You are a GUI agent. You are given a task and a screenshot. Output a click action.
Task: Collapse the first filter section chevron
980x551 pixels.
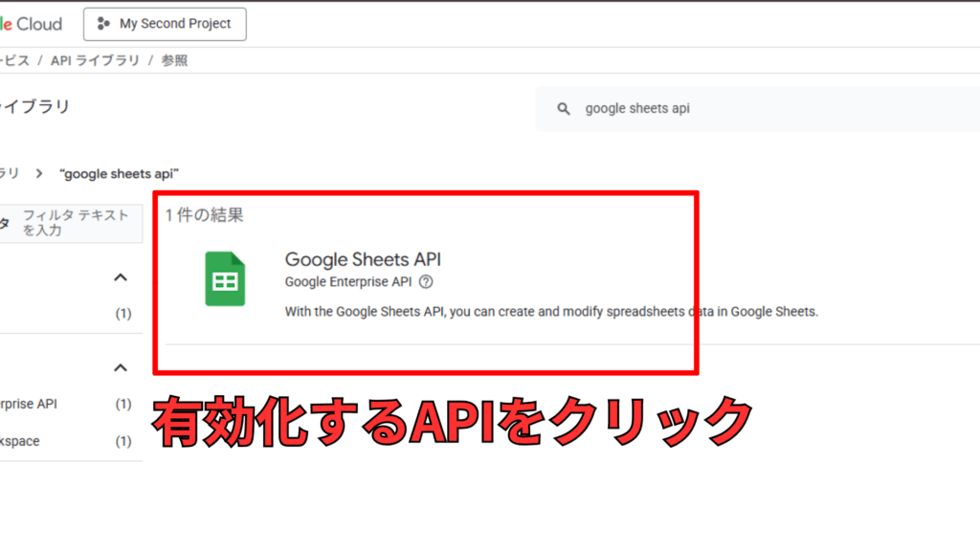[121, 277]
